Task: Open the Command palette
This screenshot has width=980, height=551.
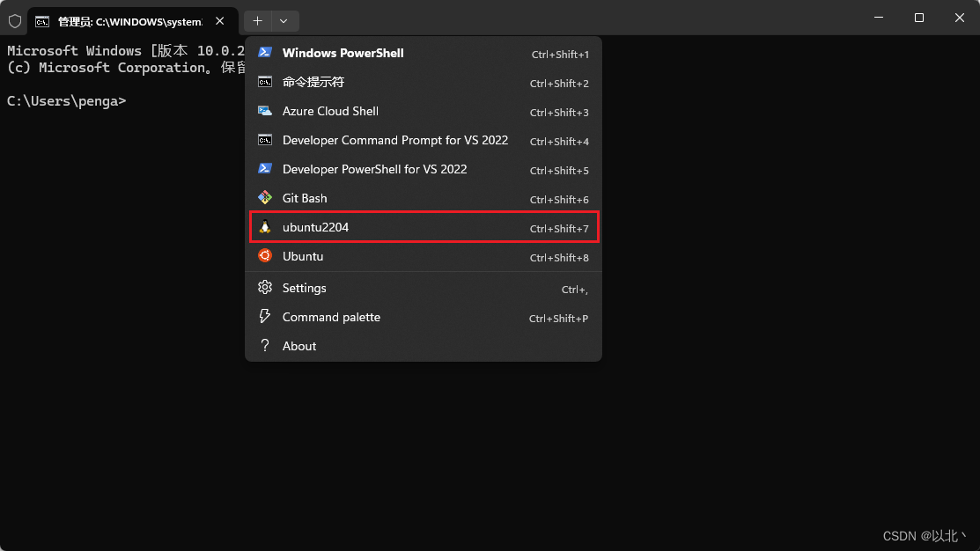Action: pyautogui.click(x=424, y=317)
